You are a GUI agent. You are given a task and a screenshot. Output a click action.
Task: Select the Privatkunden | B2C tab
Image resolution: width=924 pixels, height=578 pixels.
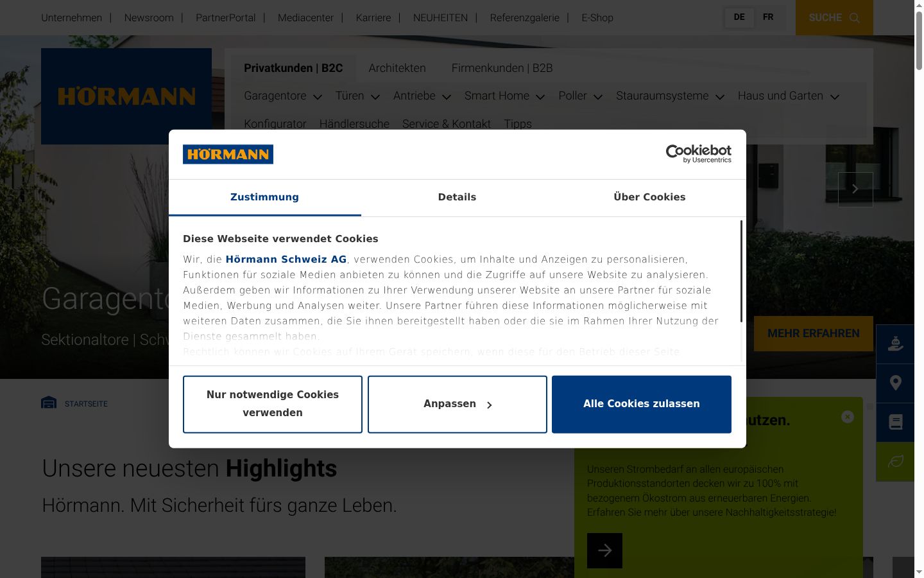tap(293, 68)
